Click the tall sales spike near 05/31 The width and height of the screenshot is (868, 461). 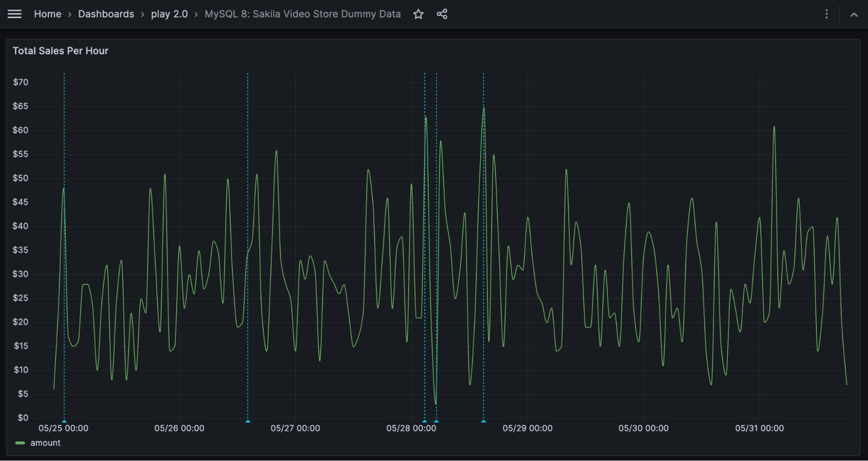(774, 127)
